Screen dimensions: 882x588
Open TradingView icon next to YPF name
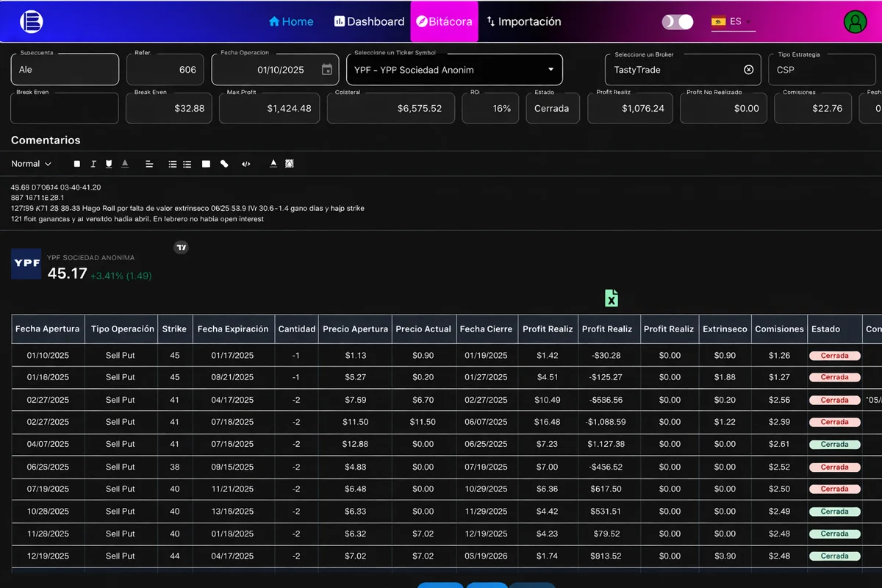click(182, 248)
